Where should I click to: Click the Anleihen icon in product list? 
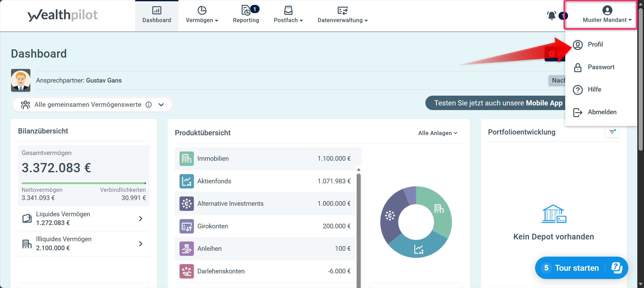point(186,249)
